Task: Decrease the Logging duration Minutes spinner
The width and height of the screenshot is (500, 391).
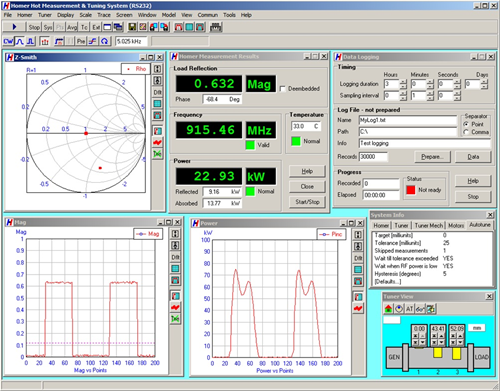Action: click(x=430, y=87)
